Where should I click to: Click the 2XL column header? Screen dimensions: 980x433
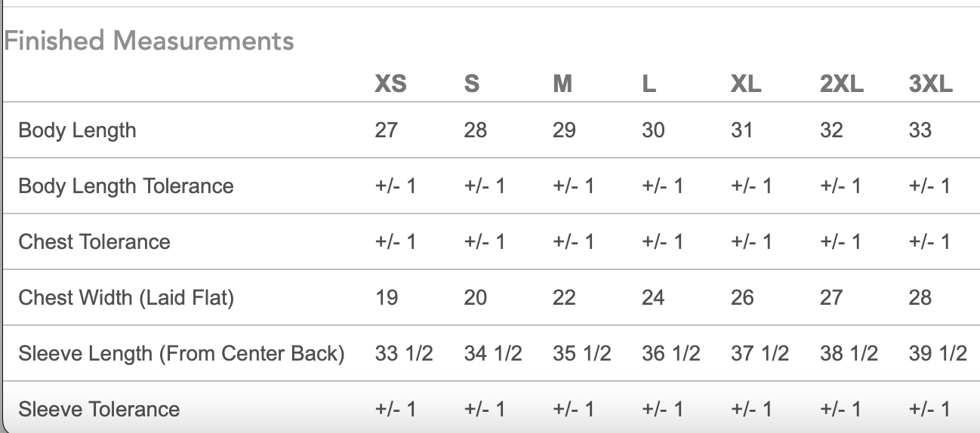pyautogui.click(x=842, y=84)
